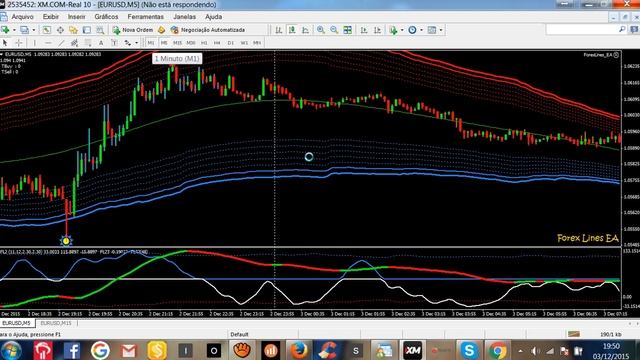This screenshot has width=640, height=360.
Task: Switch timeframe to M15
Action: (177, 43)
